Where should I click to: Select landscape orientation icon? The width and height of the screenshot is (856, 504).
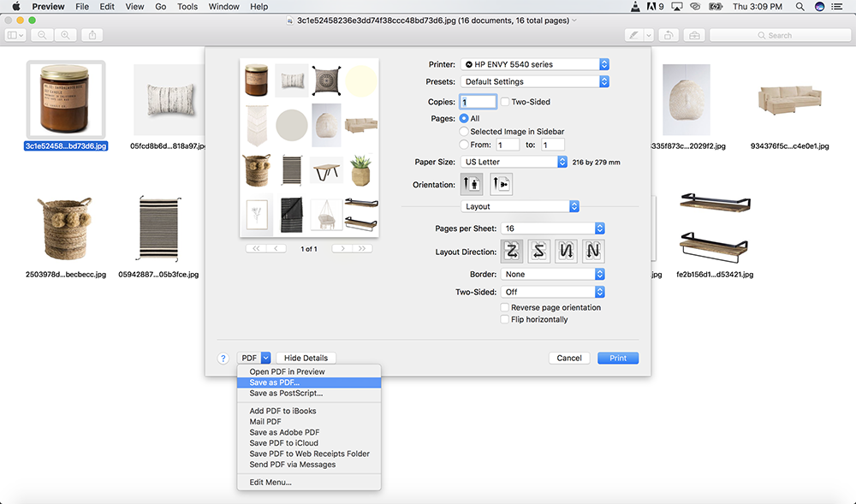click(x=501, y=184)
